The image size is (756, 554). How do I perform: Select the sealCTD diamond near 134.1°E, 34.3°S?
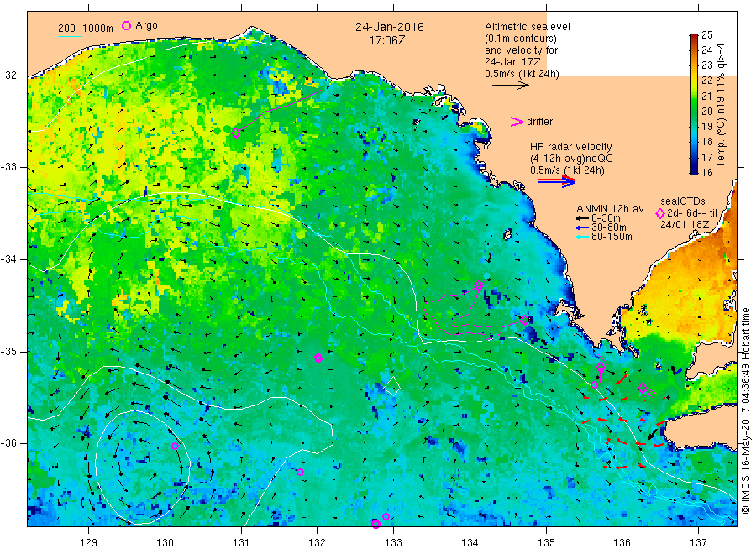pyautogui.click(x=479, y=285)
